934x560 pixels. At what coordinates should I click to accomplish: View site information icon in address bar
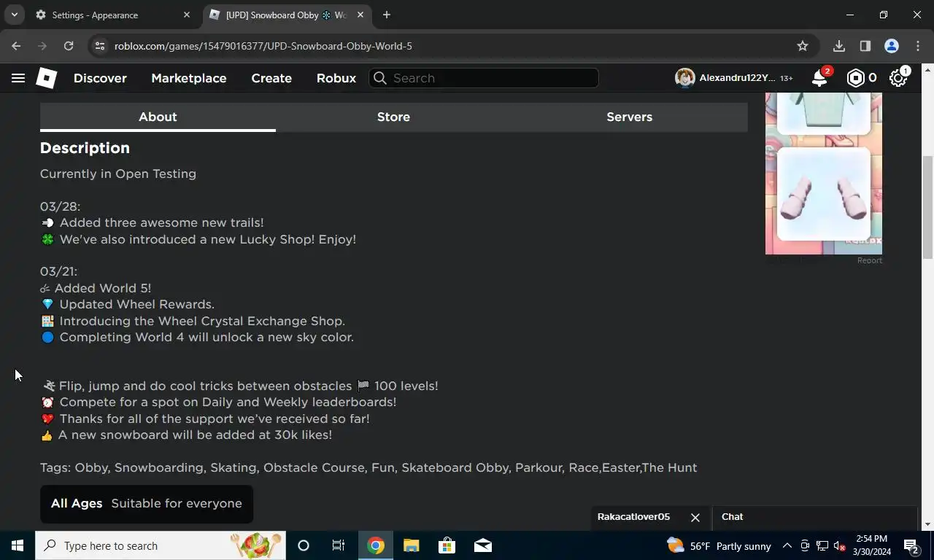click(100, 46)
